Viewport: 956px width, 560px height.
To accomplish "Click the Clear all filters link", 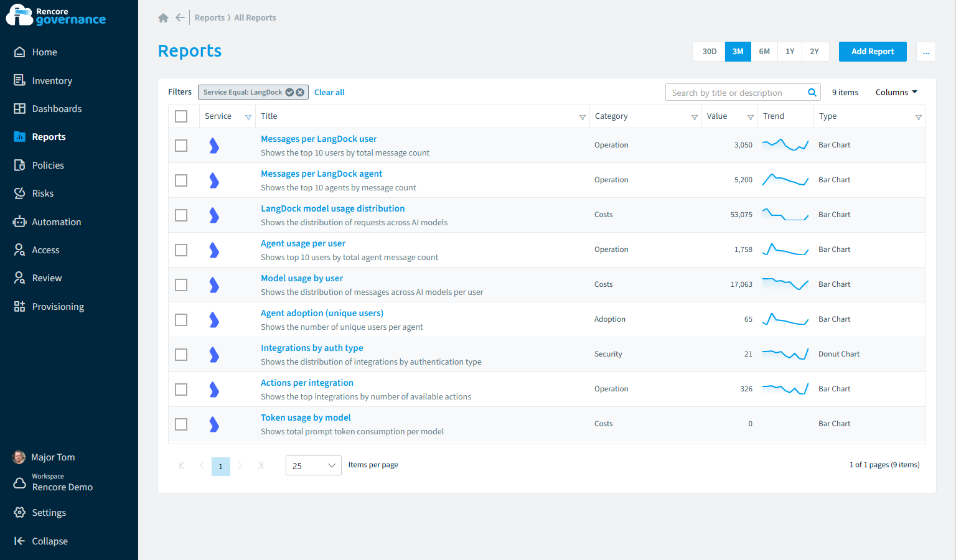I will tap(329, 93).
